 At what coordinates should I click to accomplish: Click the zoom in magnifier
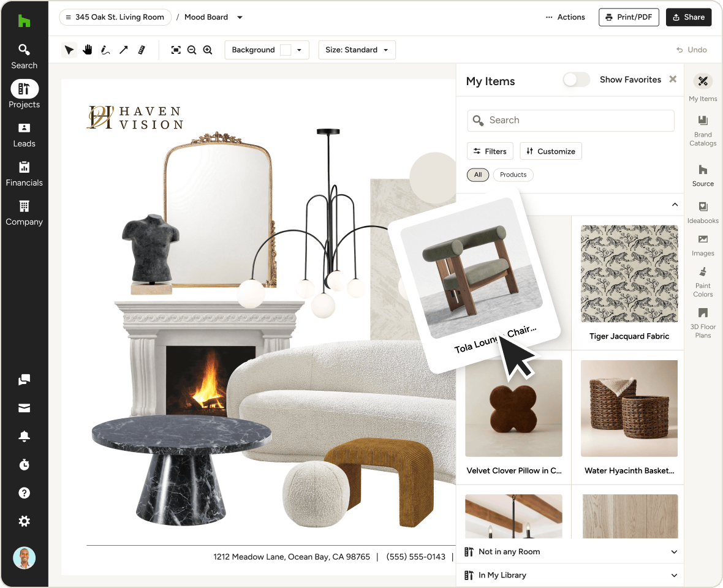tap(208, 50)
